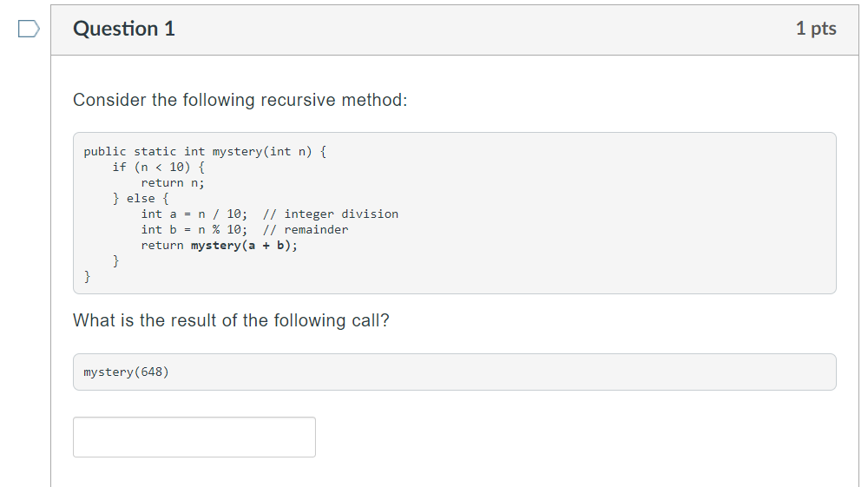Click the 'What is the result' question text
Screen dimensions: 868x487
pos(232,320)
